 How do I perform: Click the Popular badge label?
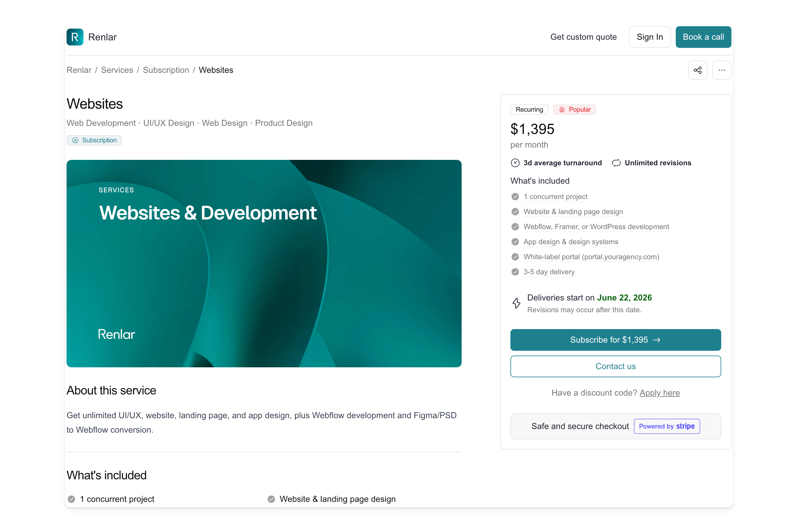tap(579, 110)
